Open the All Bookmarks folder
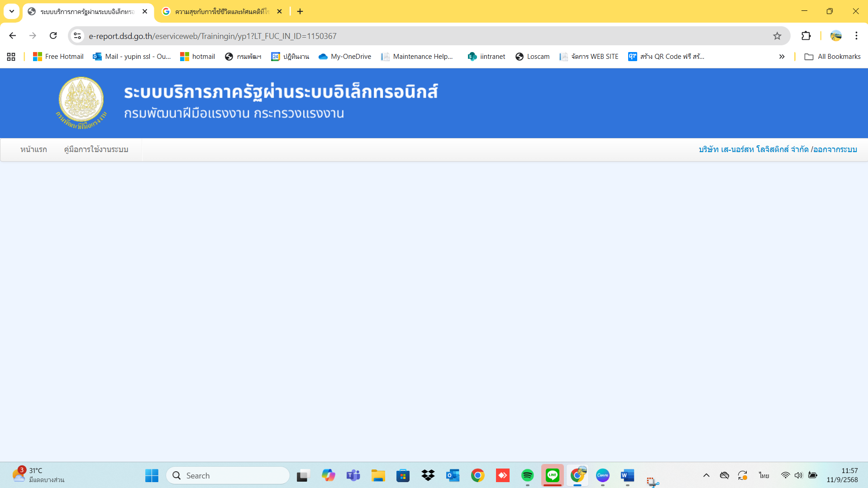The image size is (868, 488). point(832,57)
